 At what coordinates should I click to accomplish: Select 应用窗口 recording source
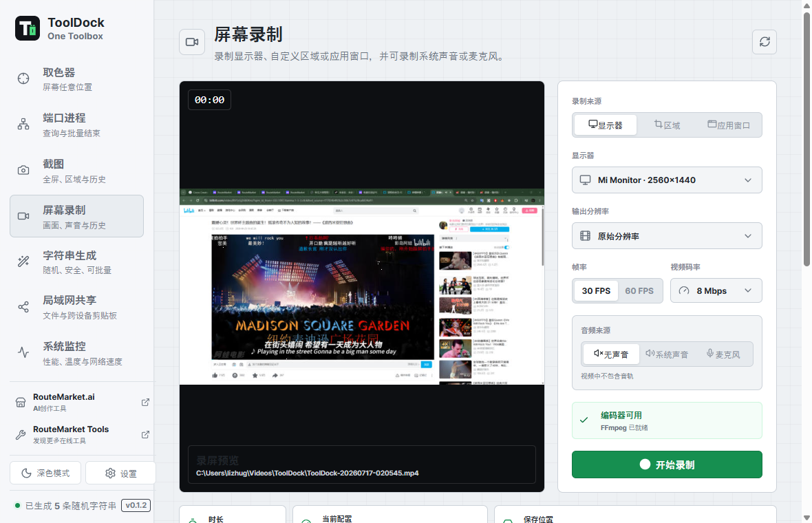point(729,125)
